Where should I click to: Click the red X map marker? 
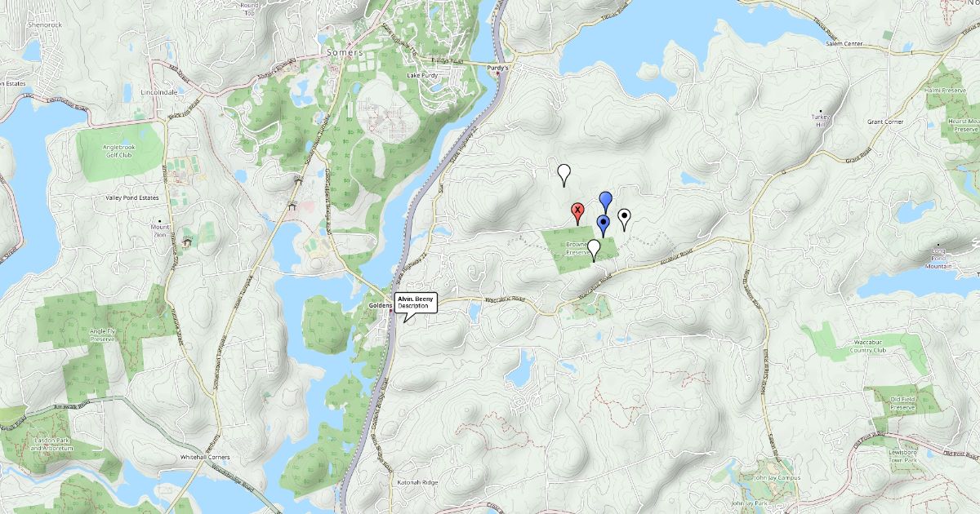[577, 214]
